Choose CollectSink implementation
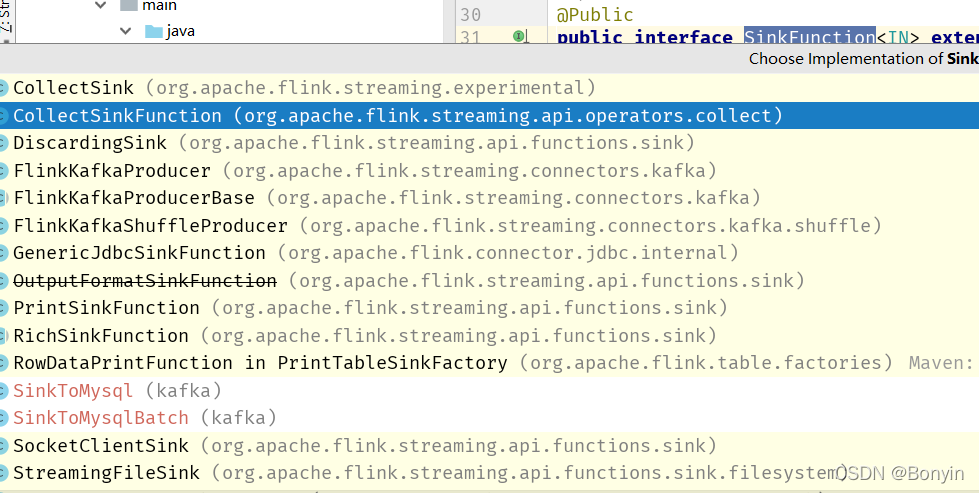 (490, 88)
